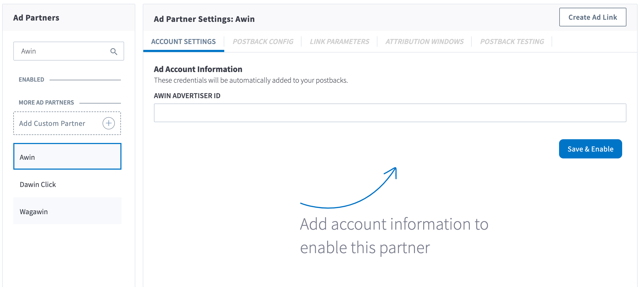This screenshot has height=287, width=644.
Task: Go to the Attribution Windows tab
Action: coord(425,42)
